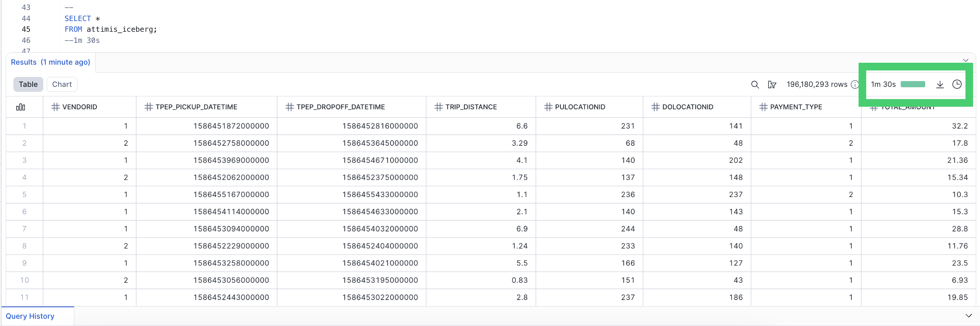Click the column statistics bar-chart icon
Image resolution: width=980 pixels, height=326 pixels.
pyautogui.click(x=21, y=107)
